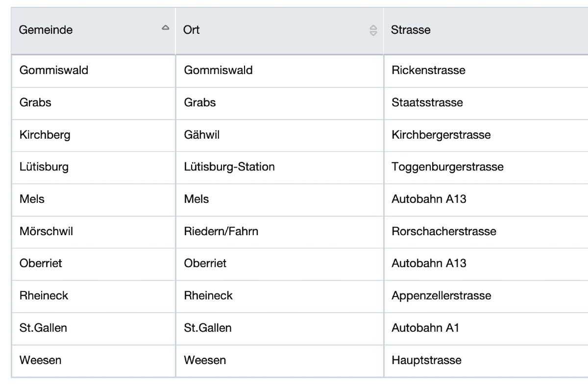The image size is (588, 392).
Task: Select Autobahn A13 in the Mels row
Action: pos(429,199)
